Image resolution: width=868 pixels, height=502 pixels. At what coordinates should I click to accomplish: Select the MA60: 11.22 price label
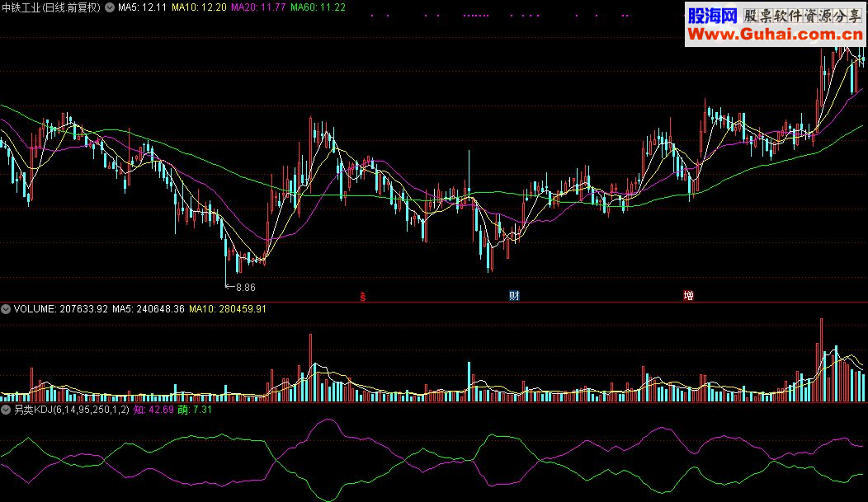(318, 7)
